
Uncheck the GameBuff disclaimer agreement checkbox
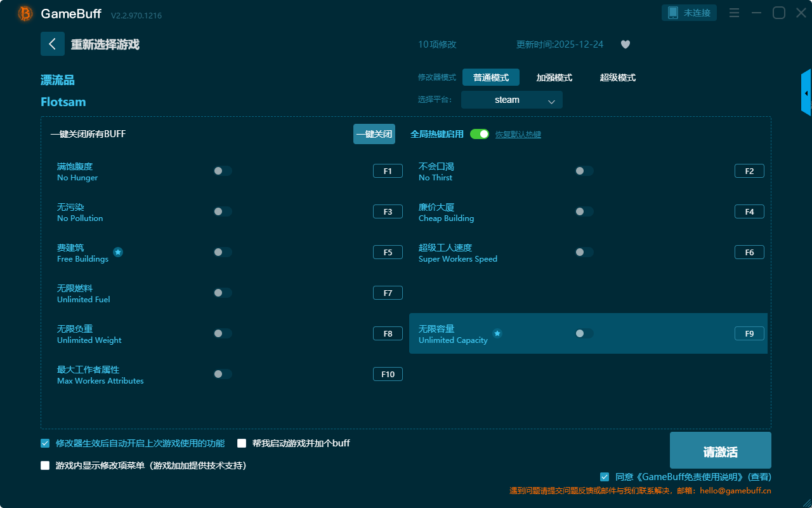pyautogui.click(x=605, y=477)
